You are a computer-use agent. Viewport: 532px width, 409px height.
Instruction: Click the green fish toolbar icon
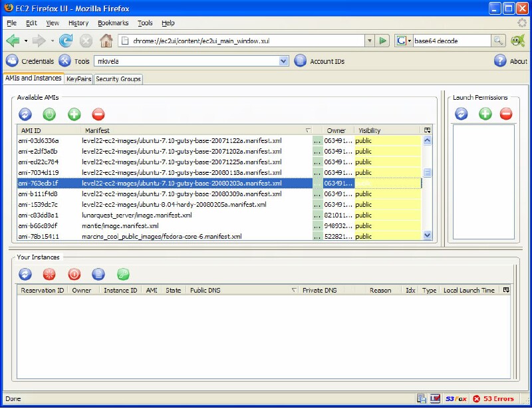[518, 41]
